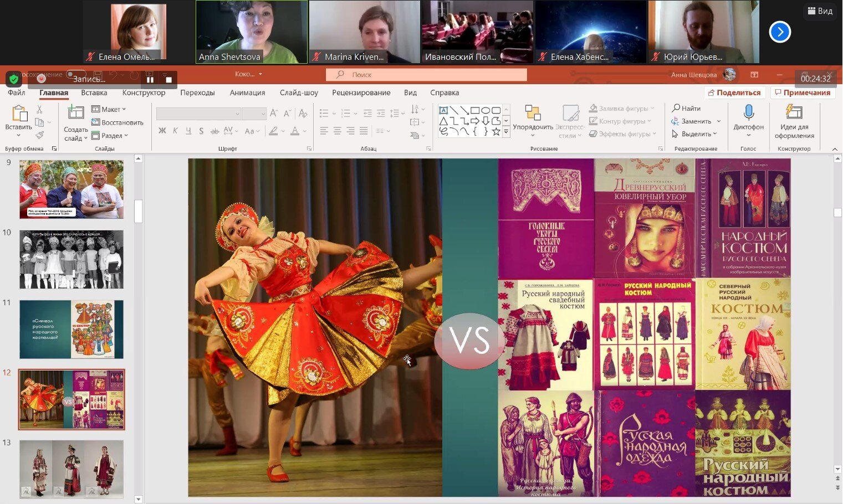
Task: Align text to the left
Action: click(324, 131)
